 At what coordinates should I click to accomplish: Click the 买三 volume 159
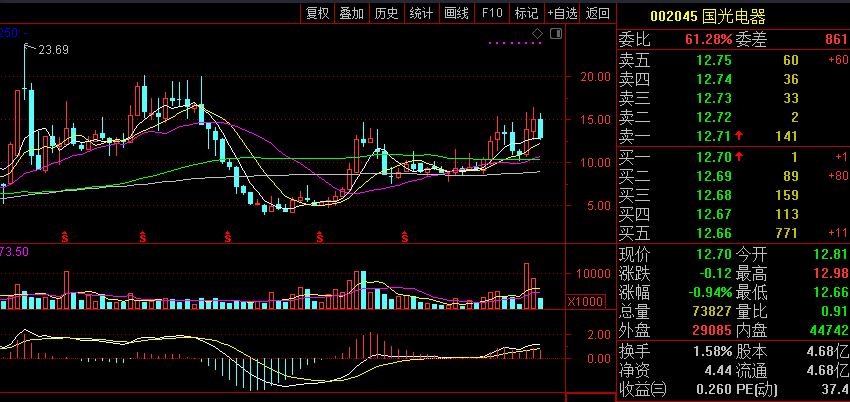click(787, 195)
